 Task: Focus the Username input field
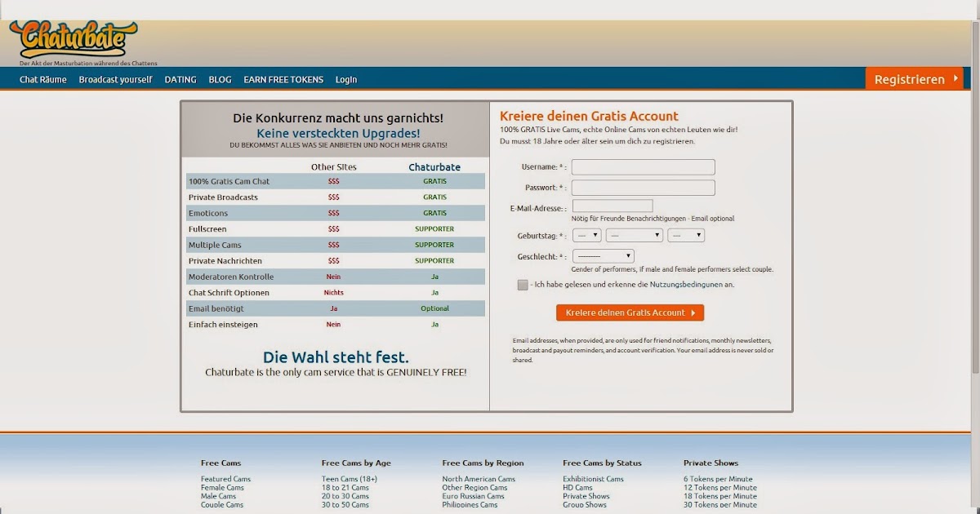(644, 167)
